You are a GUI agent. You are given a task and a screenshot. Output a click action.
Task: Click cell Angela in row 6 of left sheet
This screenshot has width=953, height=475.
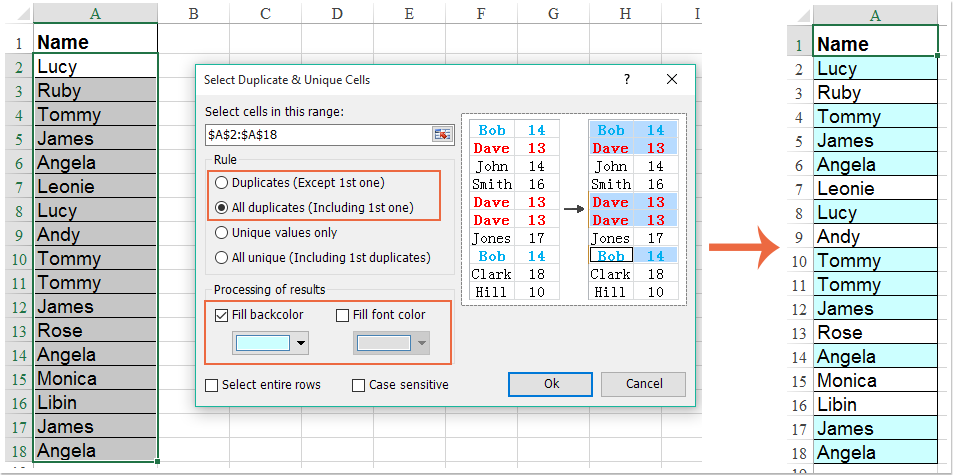(x=95, y=162)
